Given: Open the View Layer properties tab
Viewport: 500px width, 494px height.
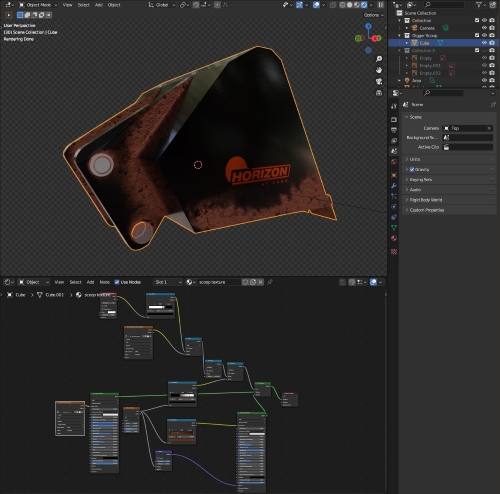Looking at the screenshot, I should click(x=394, y=141).
